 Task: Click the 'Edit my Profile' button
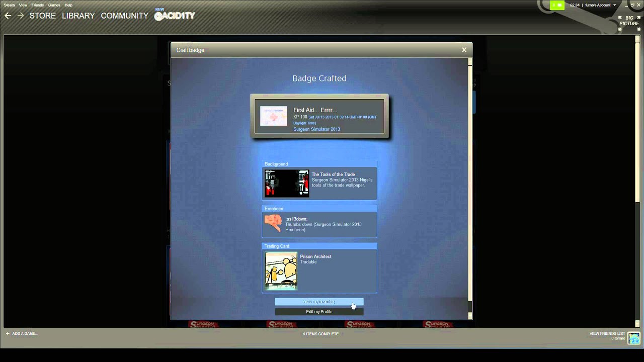[319, 312]
